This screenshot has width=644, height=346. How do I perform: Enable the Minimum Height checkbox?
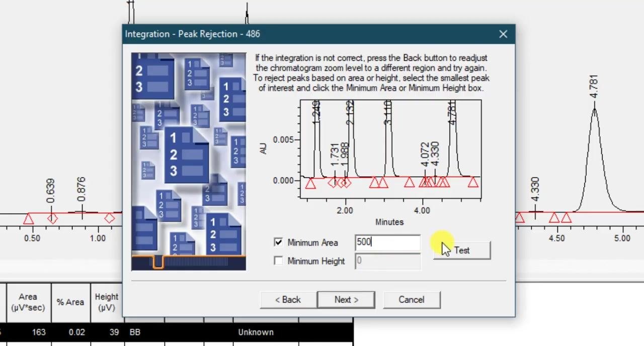(x=278, y=261)
